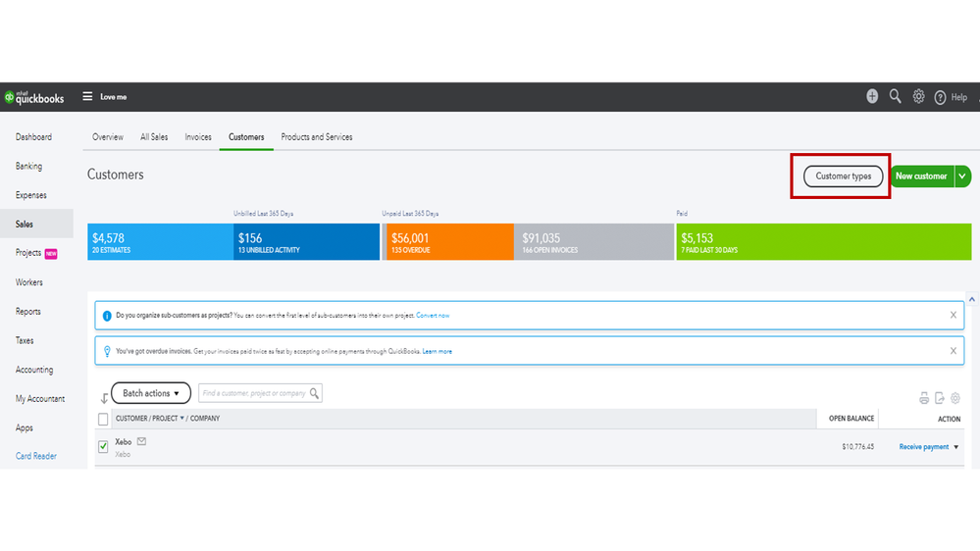
Task: Uncheck the Xebo customer checkbox
Action: pos(103,446)
